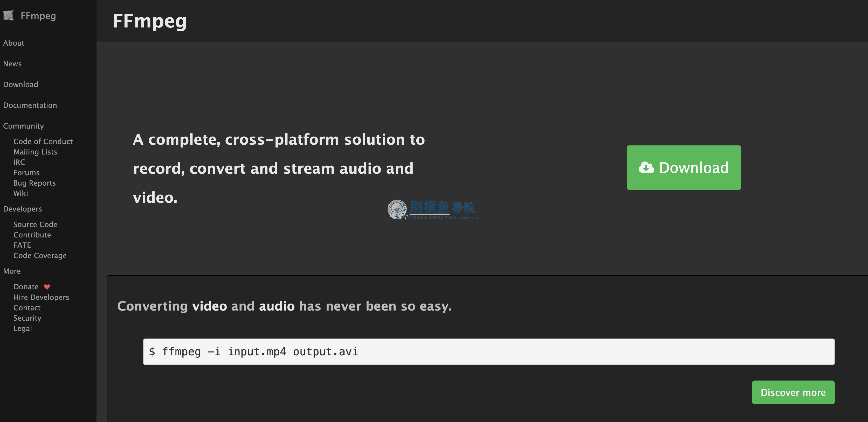Open the Bug Reports link
This screenshot has width=868, height=422.
tap(35, 183)
